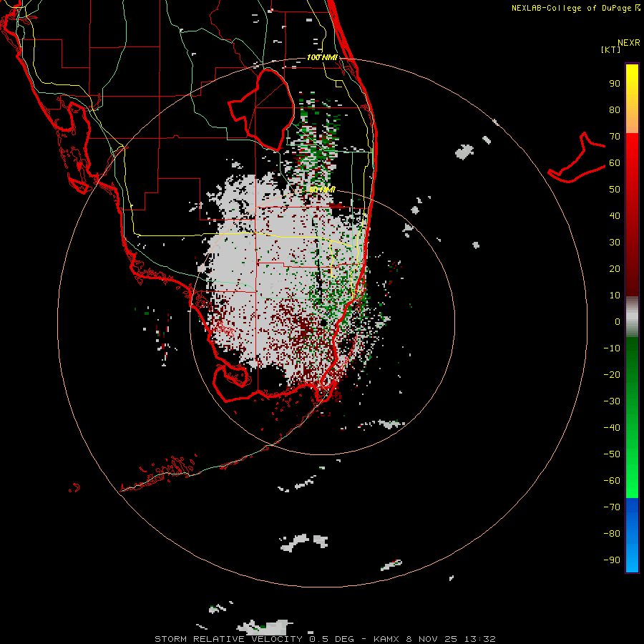Click the -60 value on velocity scale

coord(612,481)
